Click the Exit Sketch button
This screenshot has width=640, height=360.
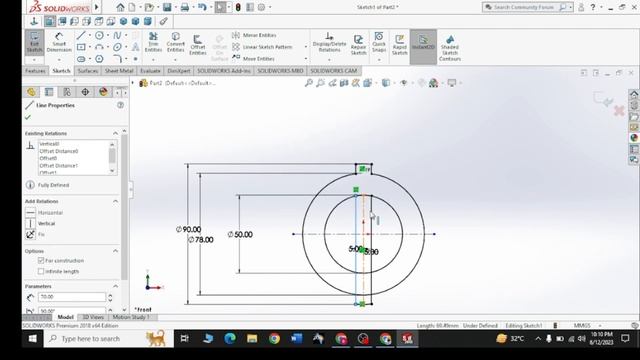(x=34, y=43)
